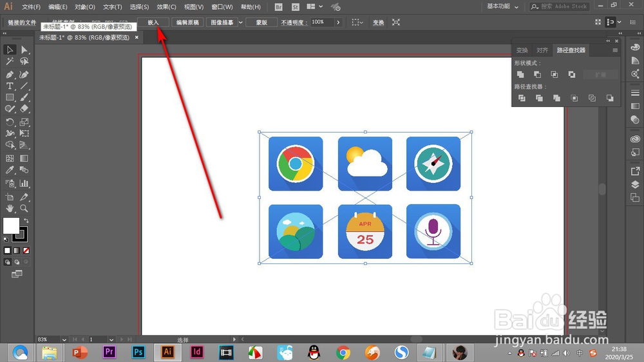Activate the Rotate tool

point(10,122)
